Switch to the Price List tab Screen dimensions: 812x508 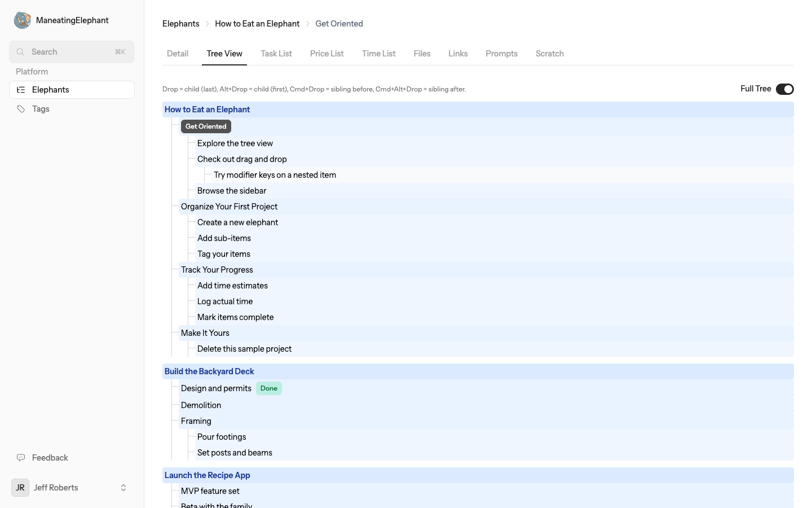[x=327, y=54]
